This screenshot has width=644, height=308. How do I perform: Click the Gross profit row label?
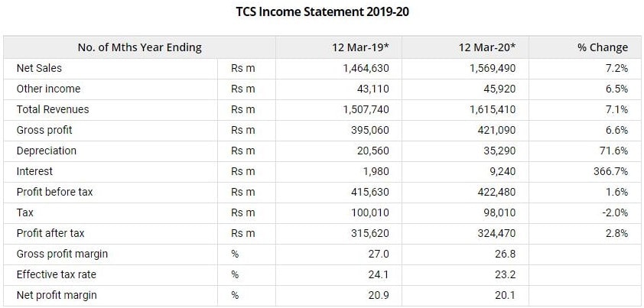[44, 130]
